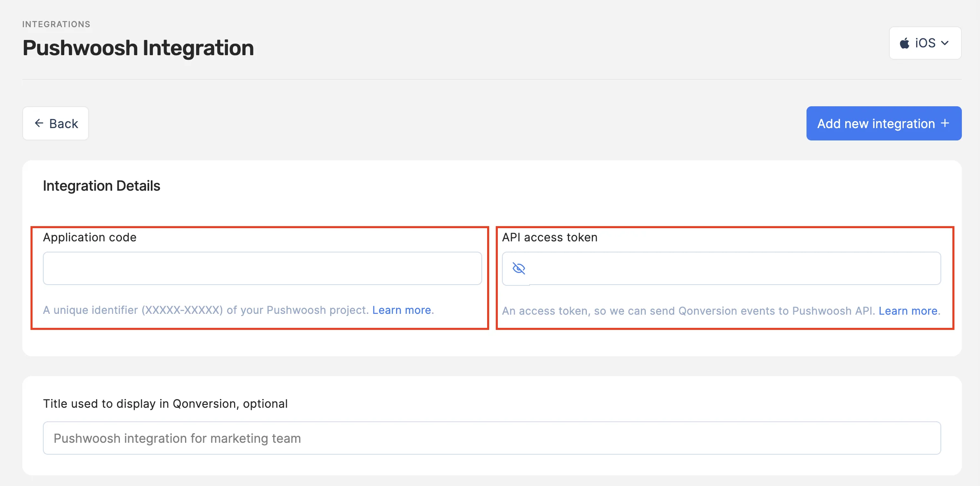Click the API access token label

[x=550, y=237]
